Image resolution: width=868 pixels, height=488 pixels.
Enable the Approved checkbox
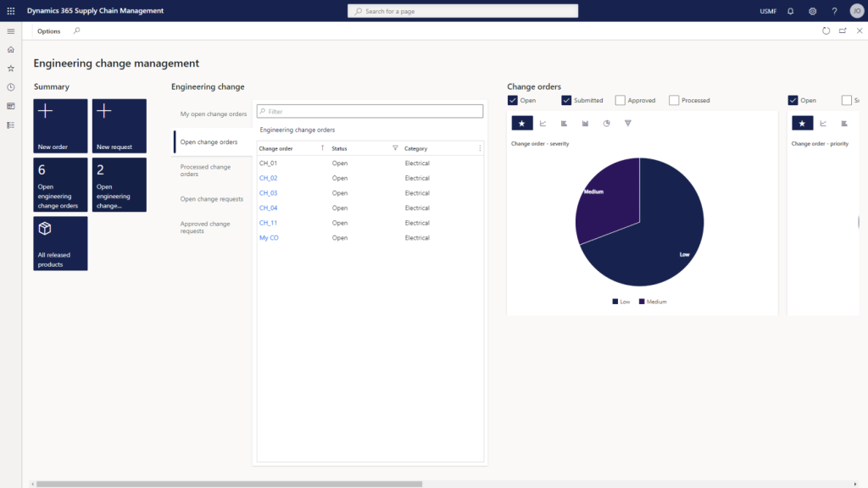(620, 100)
